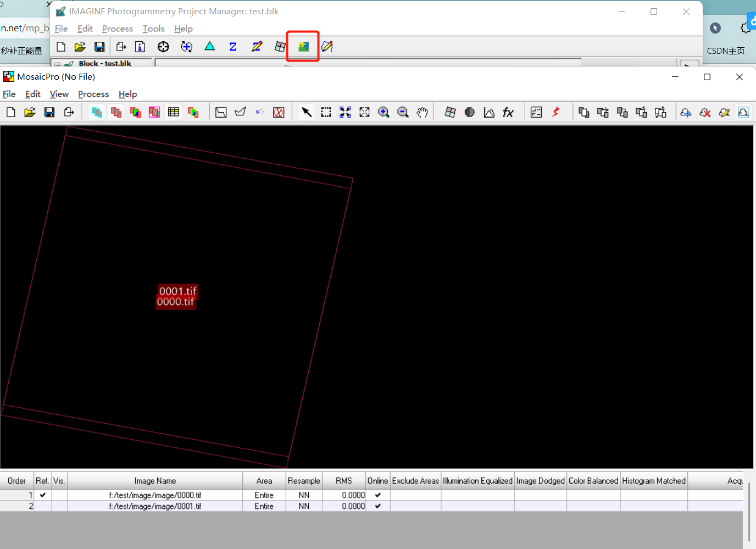Open the Process menu in MosaicPro
Image resolution: width=756 pixels, height=549 pixels.
point(93,94)
